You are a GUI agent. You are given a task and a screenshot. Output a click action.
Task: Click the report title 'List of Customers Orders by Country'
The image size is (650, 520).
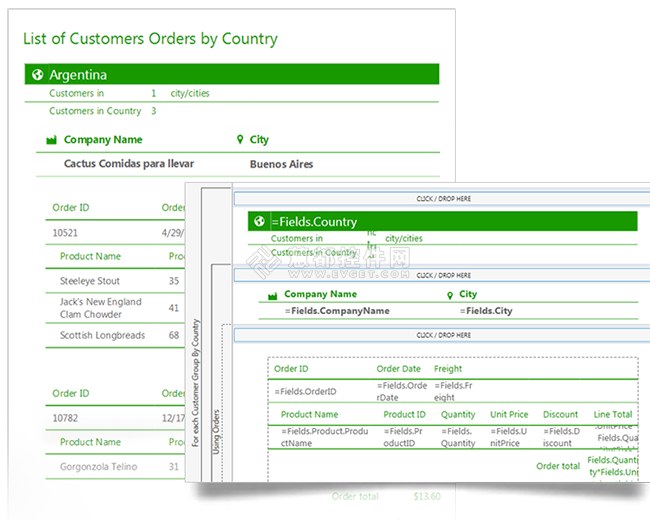(150, 39)
